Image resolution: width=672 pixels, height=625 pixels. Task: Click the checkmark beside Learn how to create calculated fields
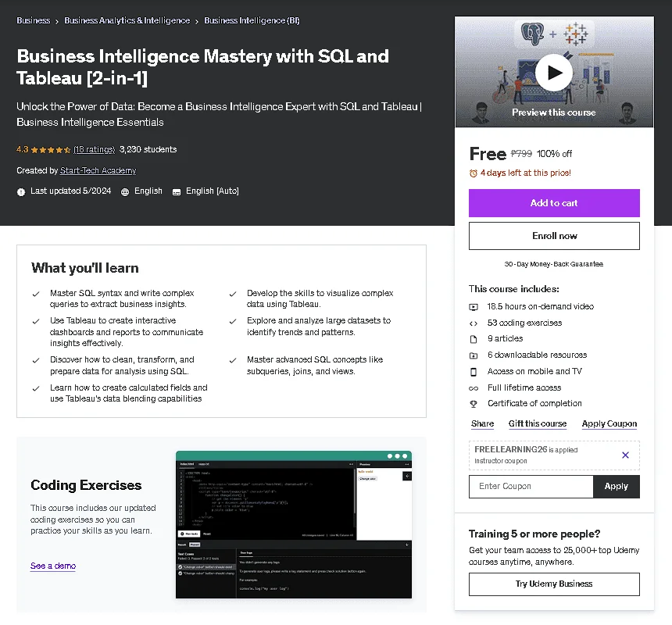(x=36, y=388)
